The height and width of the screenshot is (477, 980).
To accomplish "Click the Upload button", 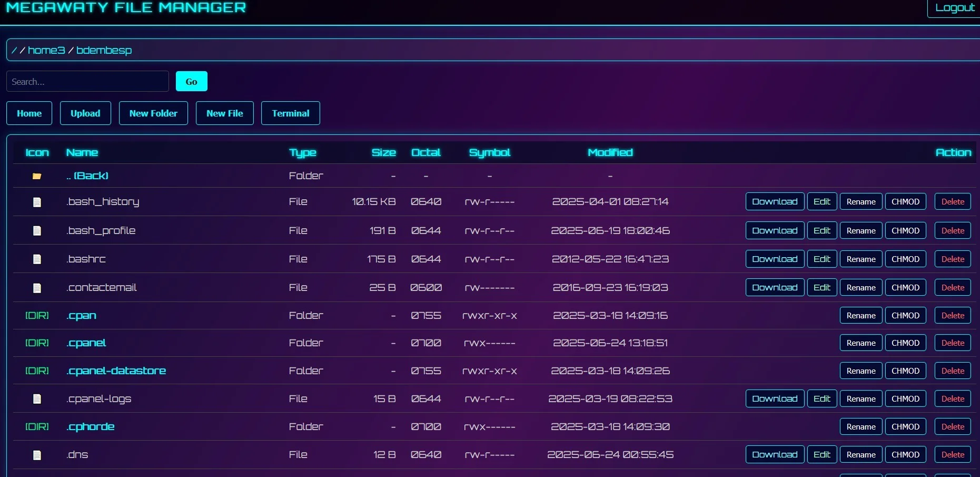I will 85,113.
